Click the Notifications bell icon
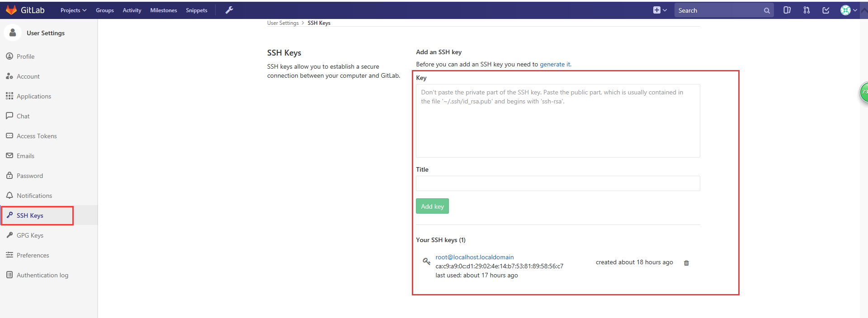This screenshot has height=318, width=868. [9, 195]
